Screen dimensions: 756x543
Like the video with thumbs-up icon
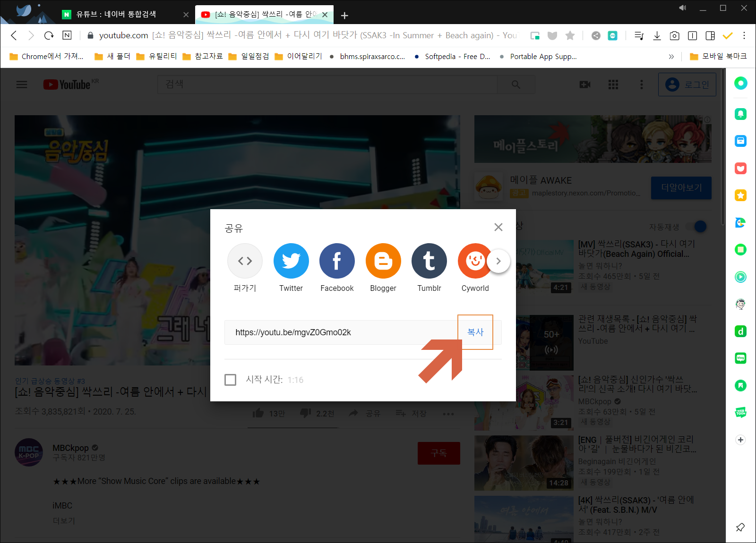click(258, 413)
